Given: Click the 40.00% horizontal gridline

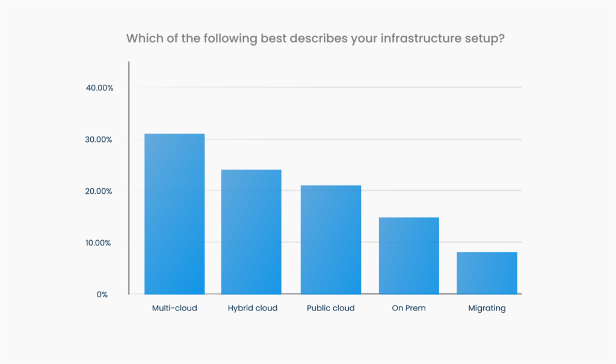Looking at the screenshot, I should 325,88.
